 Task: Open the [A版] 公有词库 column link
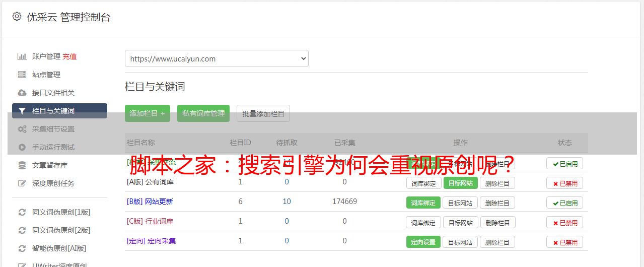coord(150,182)
